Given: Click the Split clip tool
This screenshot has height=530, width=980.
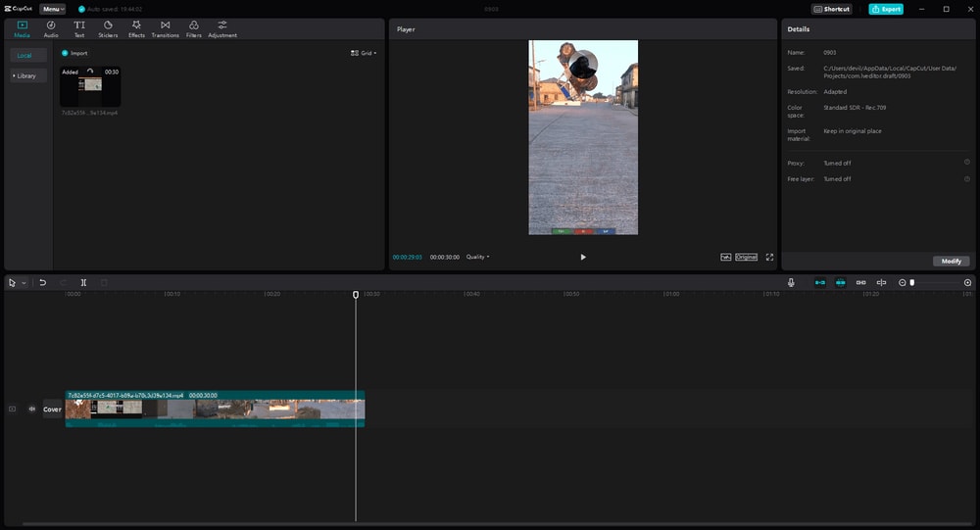Looking at the screenshot, I should tap(83, 282).
